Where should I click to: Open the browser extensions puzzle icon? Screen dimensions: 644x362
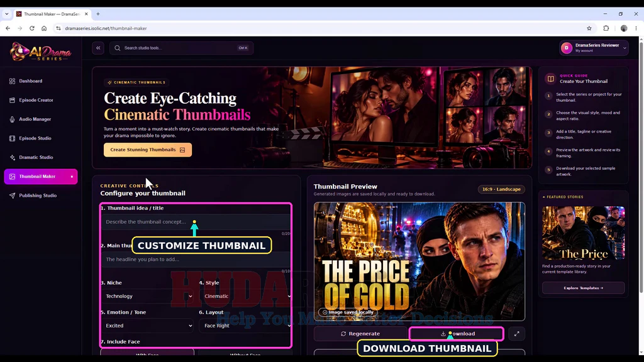[606, 28]
